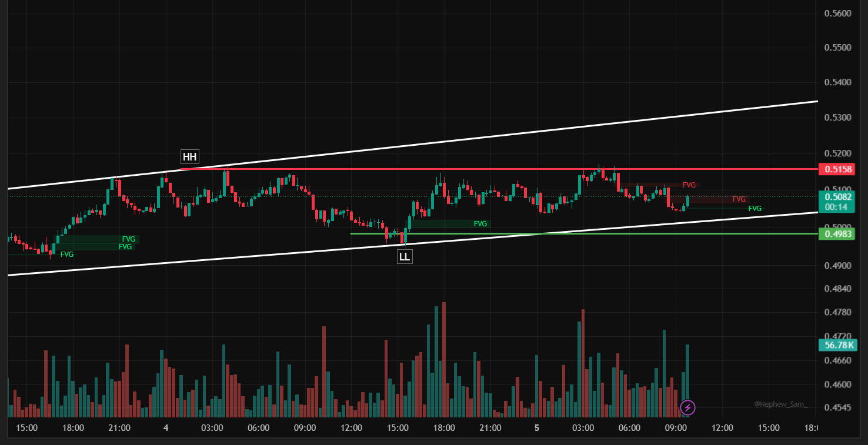Click the green FVG label beside the latest candle
This screenshot has width=868, height=445.
point(755,209)
